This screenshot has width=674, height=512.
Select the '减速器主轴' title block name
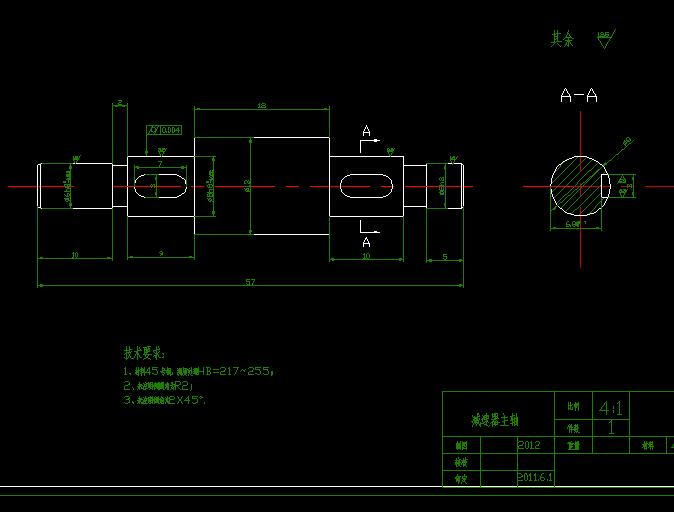coord(495,420)
